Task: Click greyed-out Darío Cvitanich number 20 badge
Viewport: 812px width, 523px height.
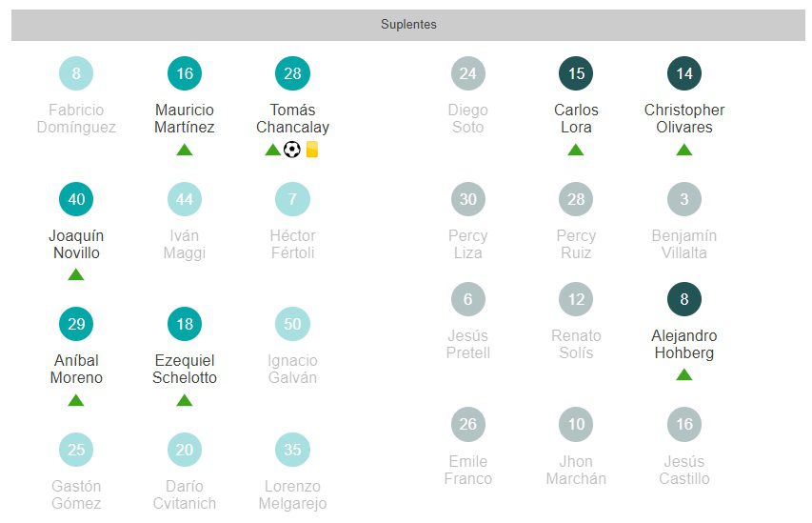Action: (185, 450)
